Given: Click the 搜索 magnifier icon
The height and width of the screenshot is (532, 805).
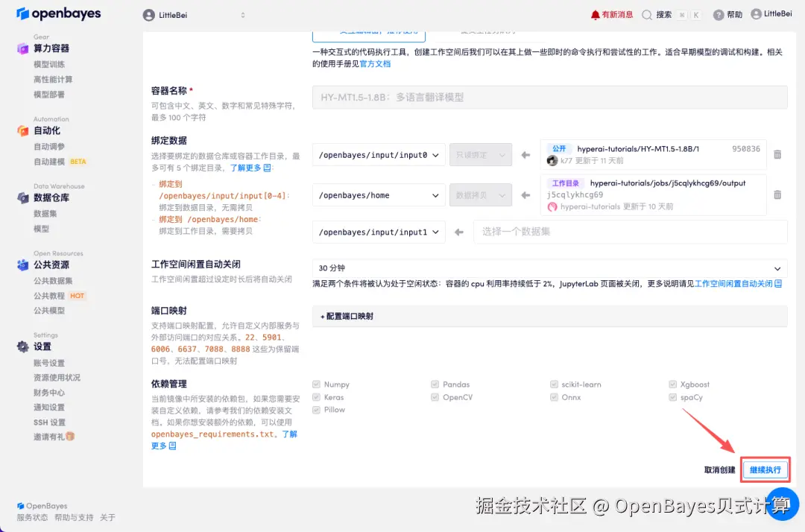Looking at the screenshot, I should 647,15.
